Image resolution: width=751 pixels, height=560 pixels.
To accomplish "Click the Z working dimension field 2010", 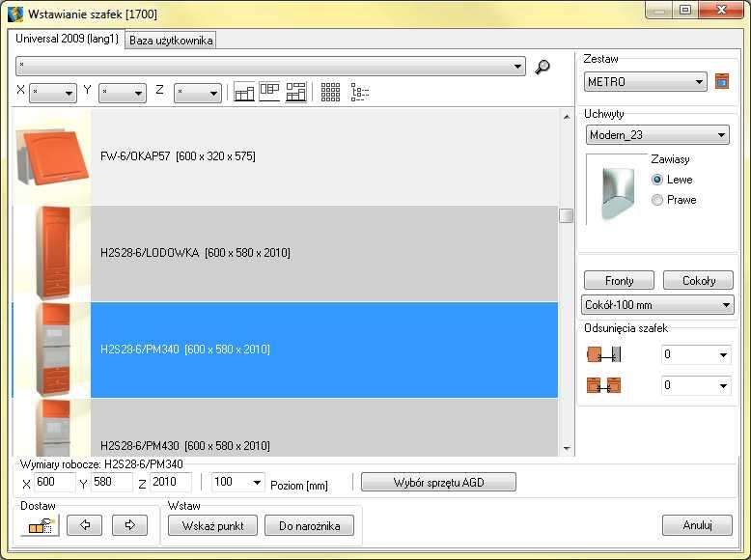I will [171, 482].
